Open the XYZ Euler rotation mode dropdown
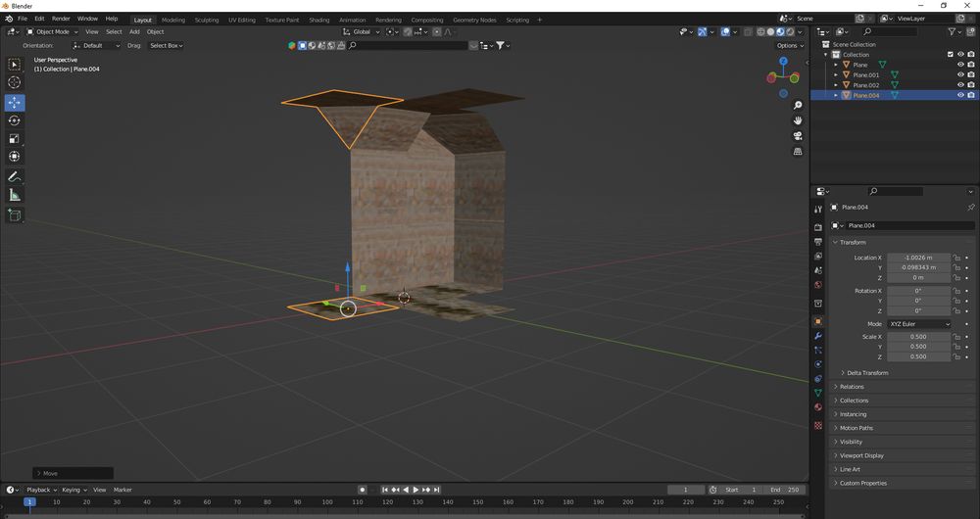 pos(919,324)
